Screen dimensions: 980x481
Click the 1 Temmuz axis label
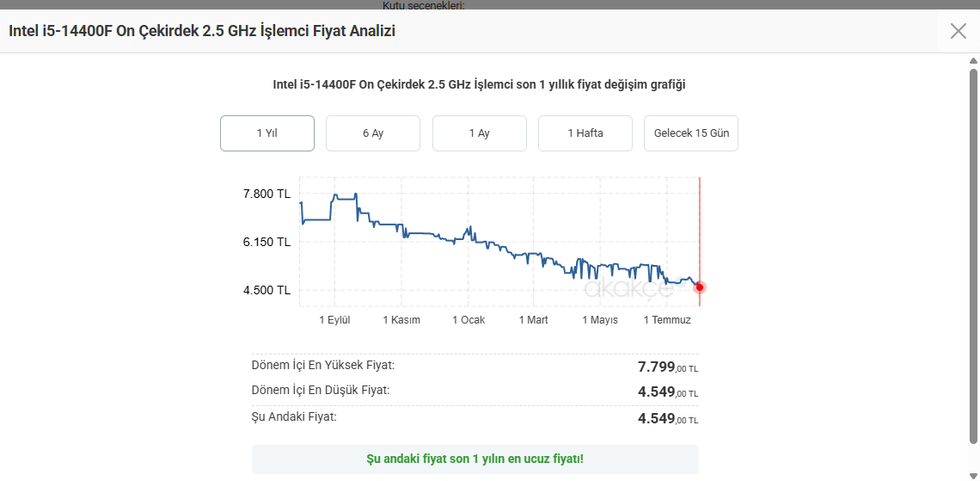pyautogui.click(x=667, y=319)
